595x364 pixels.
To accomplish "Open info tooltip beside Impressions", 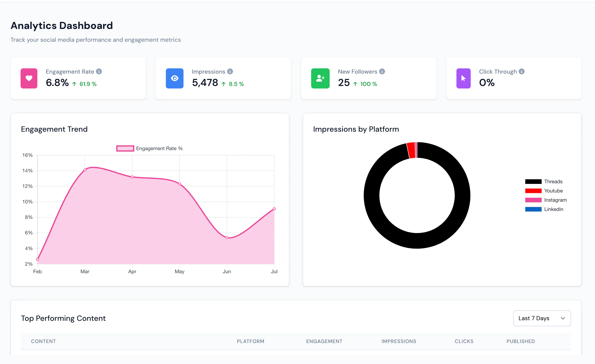I will tap(230, 71).
